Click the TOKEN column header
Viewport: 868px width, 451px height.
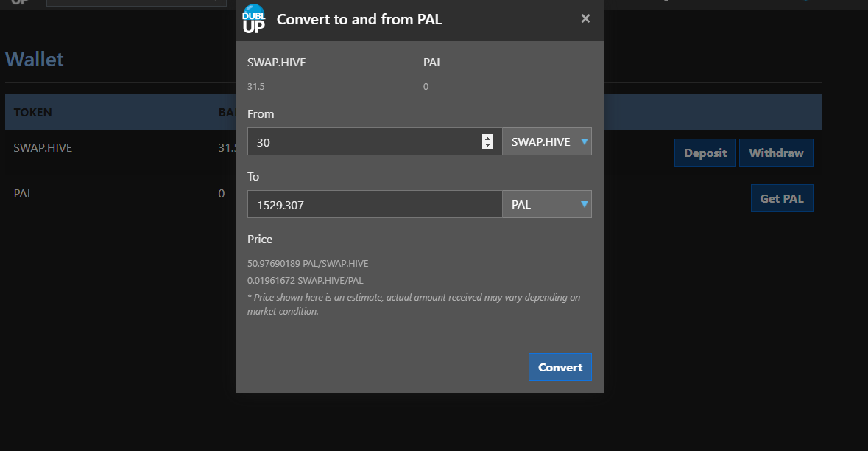(32, 113)
